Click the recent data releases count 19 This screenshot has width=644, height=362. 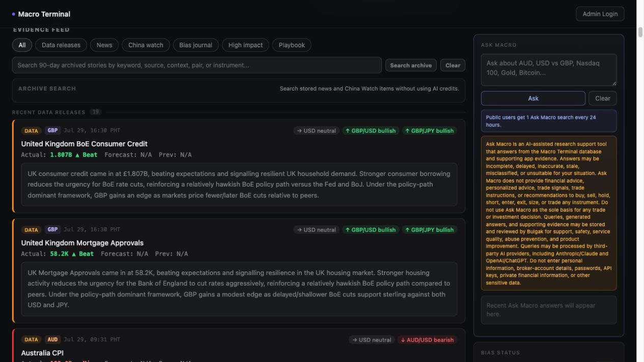[95, 112]
